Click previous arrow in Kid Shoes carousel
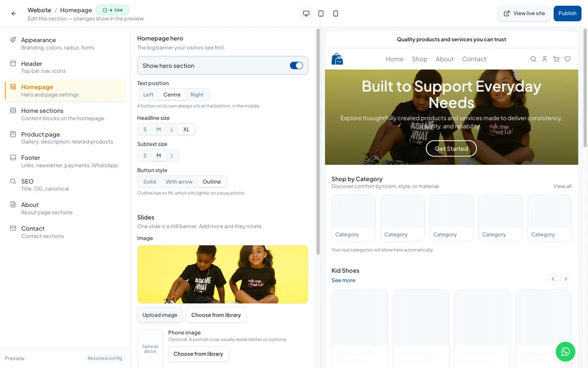This screenshot has height=368, width=588. tap(553, 279)
